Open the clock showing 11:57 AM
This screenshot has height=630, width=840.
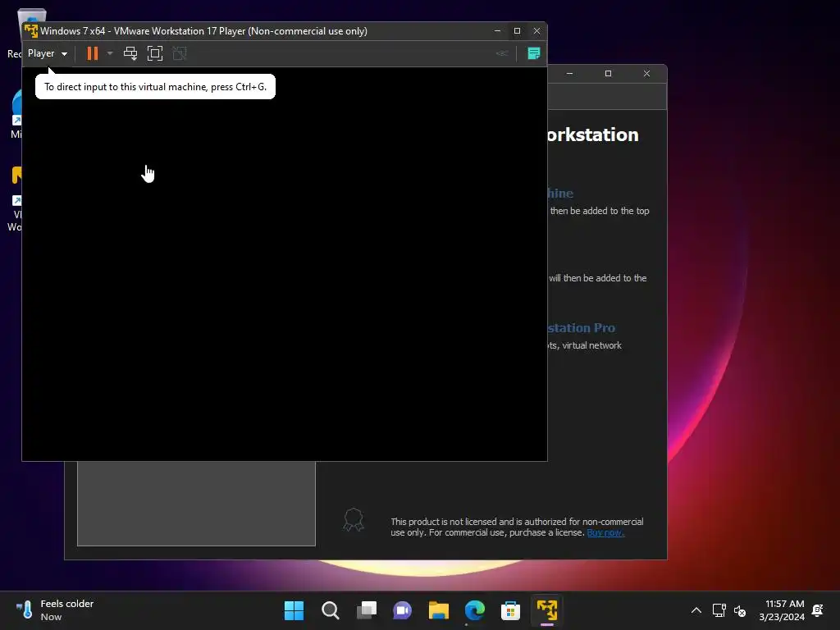(x=782, y=610)
